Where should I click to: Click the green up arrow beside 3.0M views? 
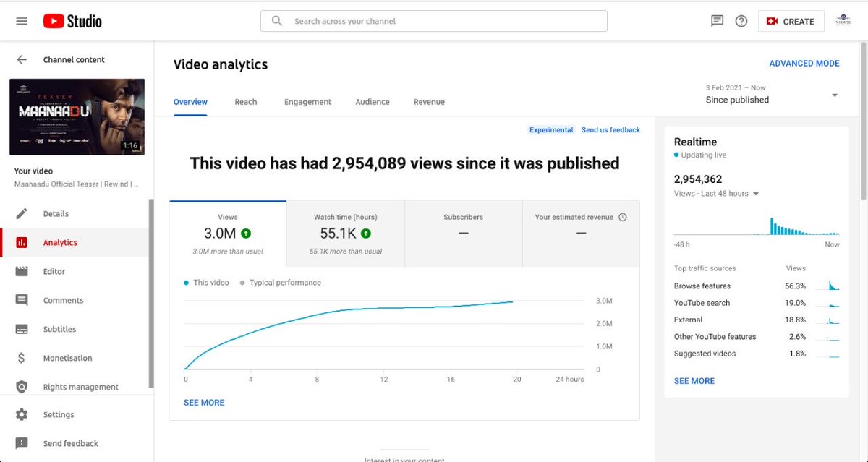click(x=246, y=234)
